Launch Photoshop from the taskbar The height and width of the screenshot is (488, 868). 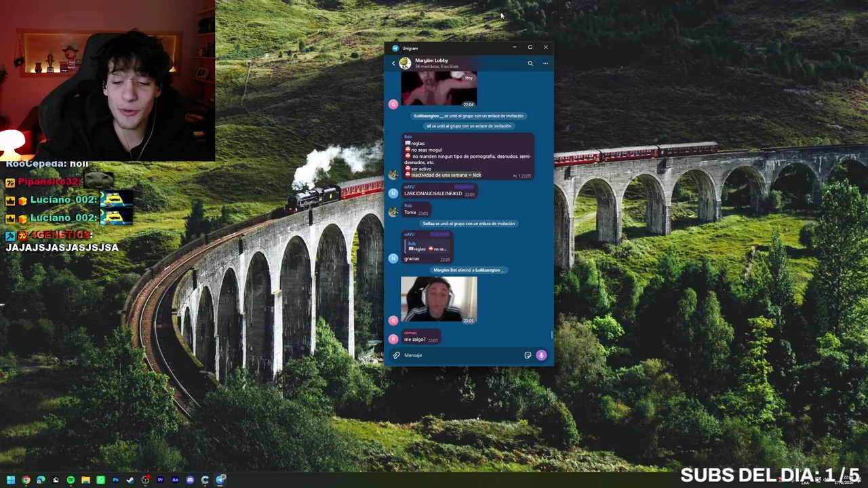(115, 480)
